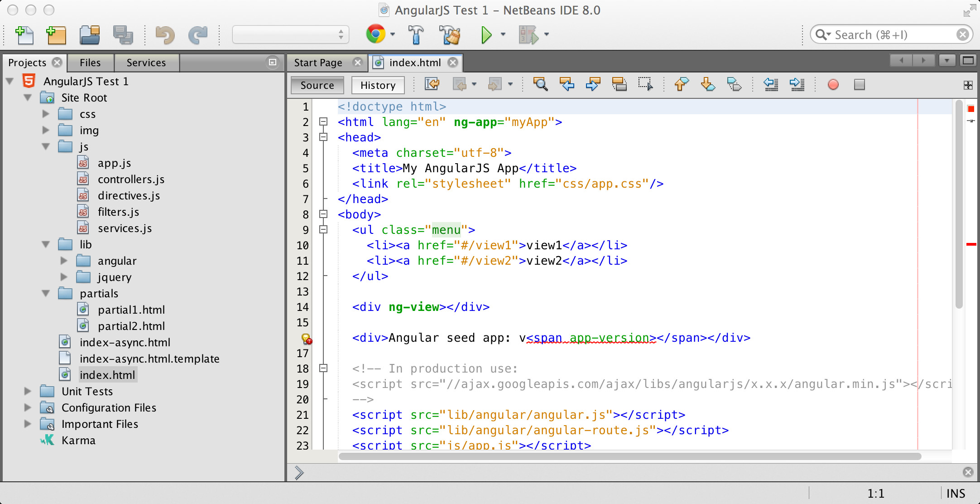Clear the search field X button

click(963, 35)
